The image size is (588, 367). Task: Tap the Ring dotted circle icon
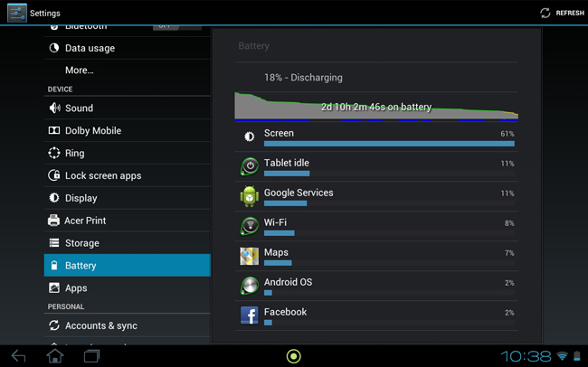coord(54,153)
